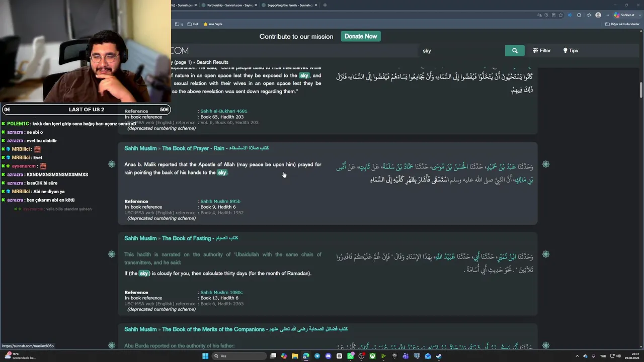Open search Tips
The image size is (644, 362).
(x=571, y=50)
